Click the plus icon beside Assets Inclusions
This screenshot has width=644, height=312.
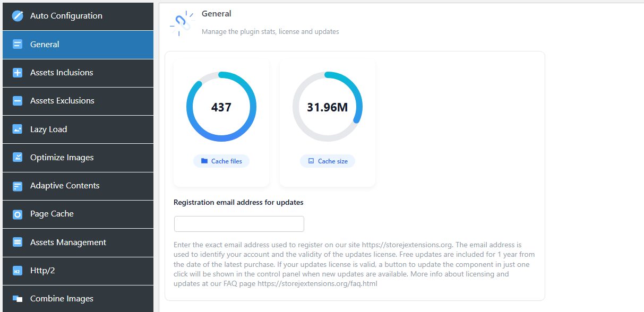point(16,73)
